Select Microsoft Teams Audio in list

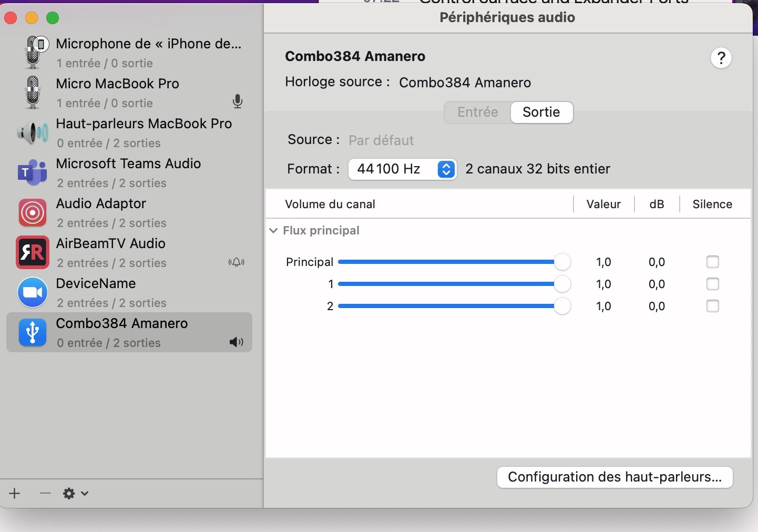(x=128, y=163)
